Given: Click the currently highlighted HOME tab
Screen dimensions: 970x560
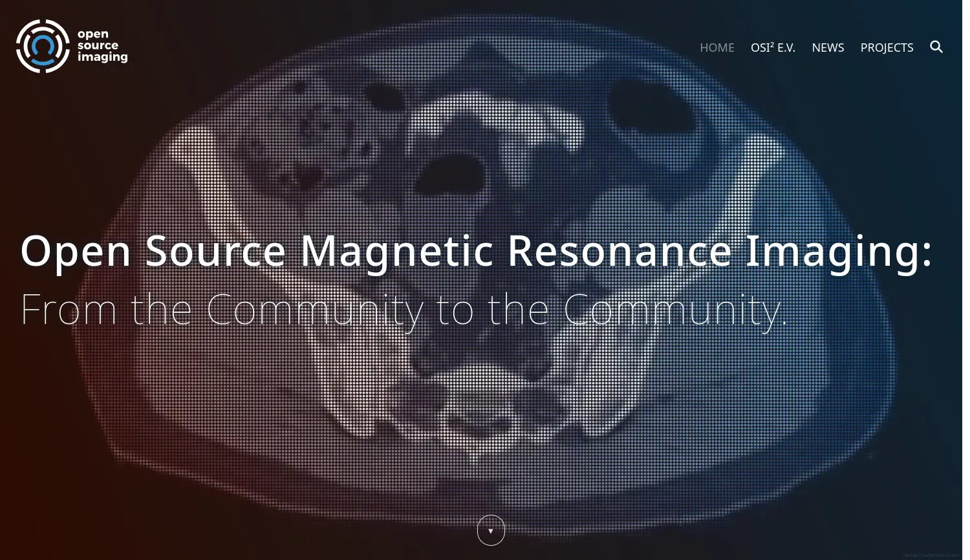Looking at the screenshot, I should pyautogui.click(x=717, y=47).
